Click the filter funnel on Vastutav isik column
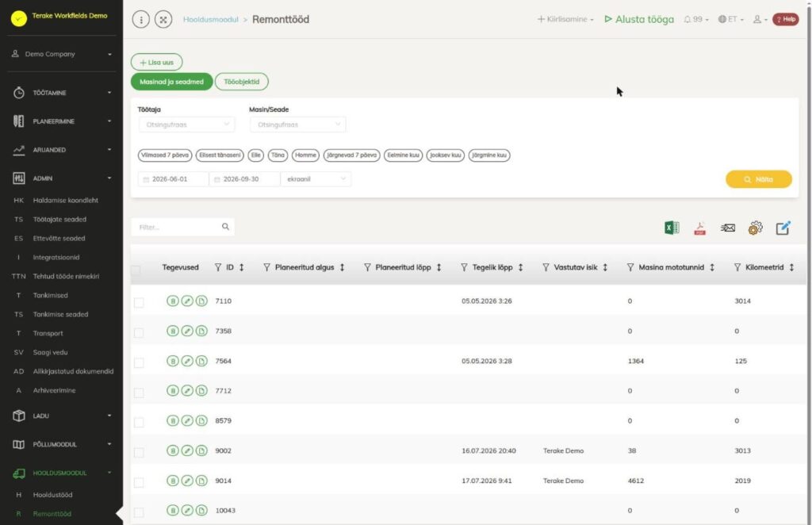812x525 pixels. pos(546,267)
